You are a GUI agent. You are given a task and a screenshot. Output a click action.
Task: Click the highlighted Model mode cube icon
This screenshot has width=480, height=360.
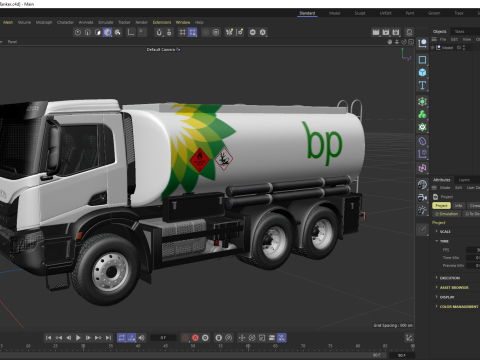tap(107, 32)
